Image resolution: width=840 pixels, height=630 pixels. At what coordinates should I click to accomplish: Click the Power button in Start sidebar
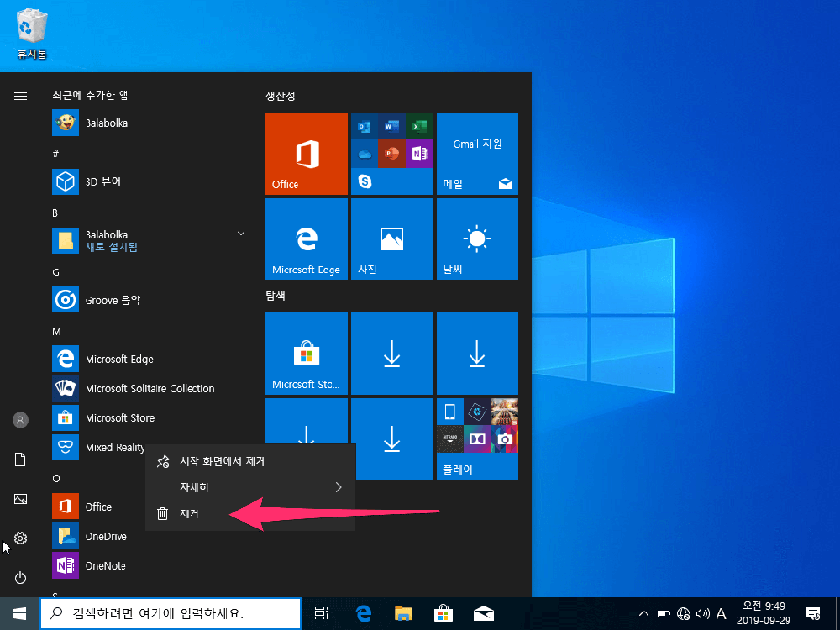[x=20, y=578]
